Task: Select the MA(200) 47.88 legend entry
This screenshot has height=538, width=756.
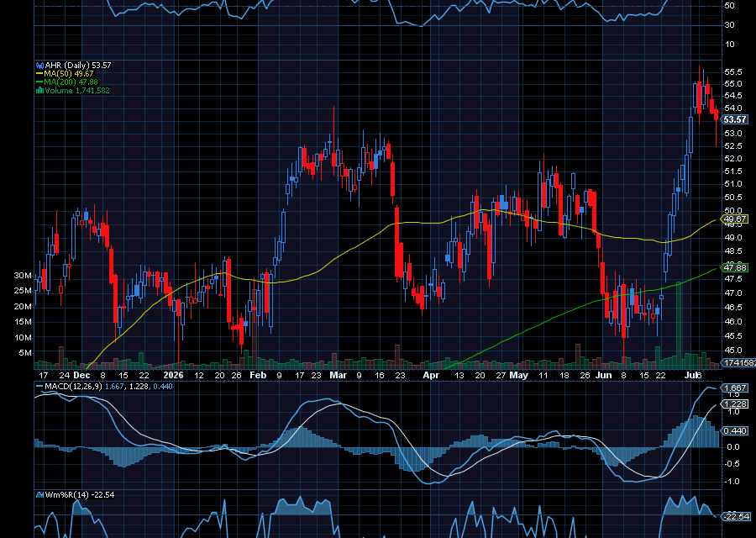Action: pyautogui.click(x=71, y=82)
